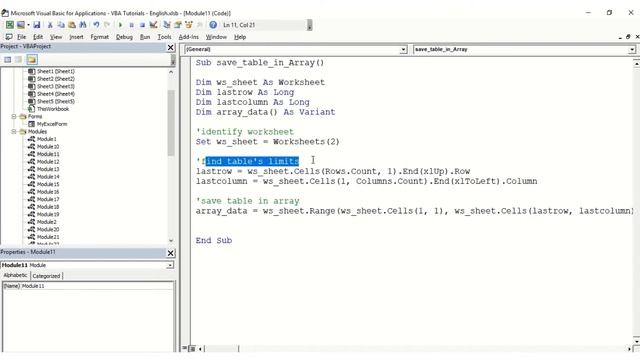640x360 pixels.
Task: Open the Project Explorer toolbar icon
Action: 167,25
